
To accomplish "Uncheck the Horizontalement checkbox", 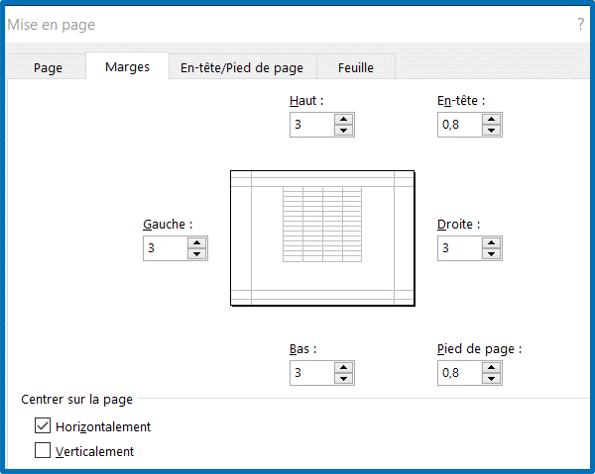I will point(42,425).
